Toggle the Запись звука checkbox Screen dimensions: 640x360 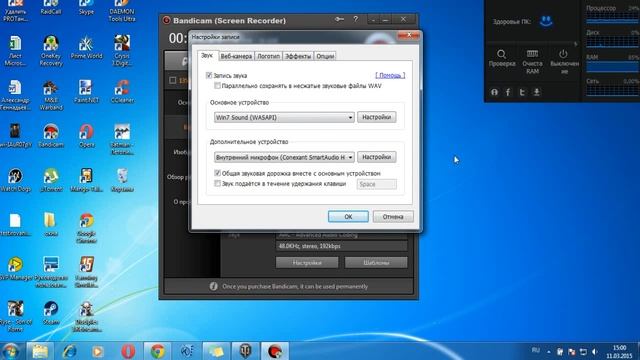pos(209,75)
